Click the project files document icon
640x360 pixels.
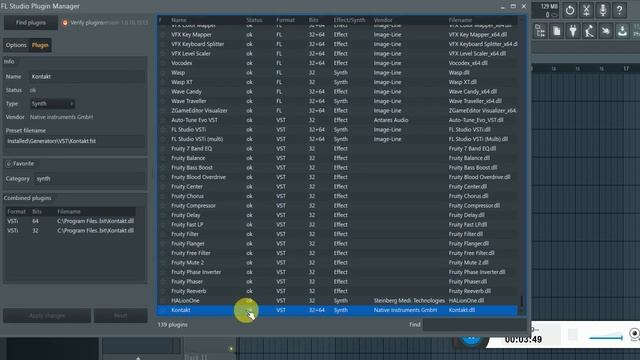pos(557,31)
